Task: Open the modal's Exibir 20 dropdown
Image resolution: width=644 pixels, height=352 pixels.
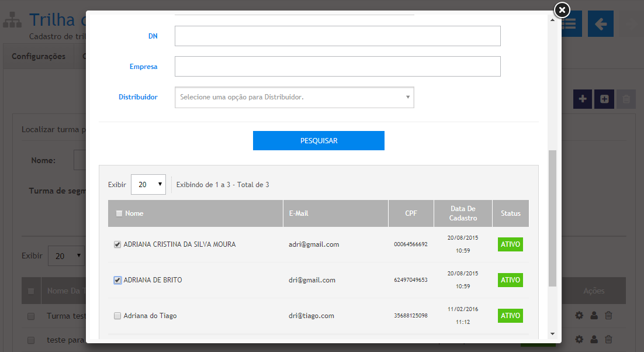Action: point(148,184)
